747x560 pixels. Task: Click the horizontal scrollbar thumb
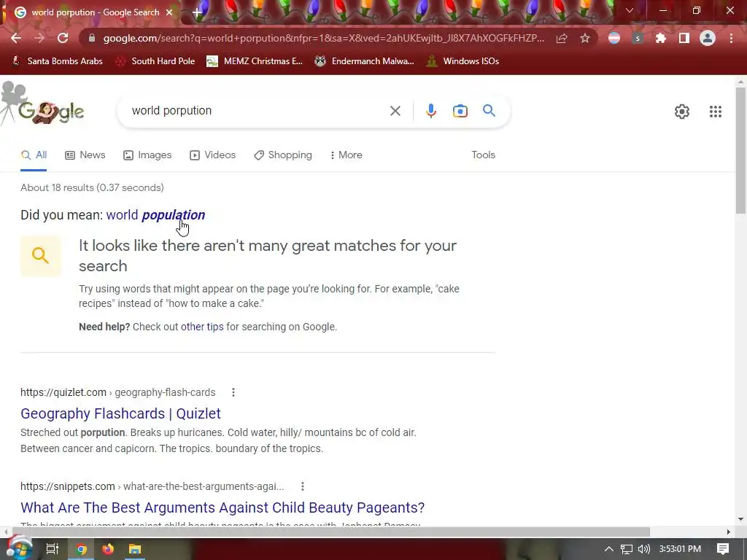330,532
